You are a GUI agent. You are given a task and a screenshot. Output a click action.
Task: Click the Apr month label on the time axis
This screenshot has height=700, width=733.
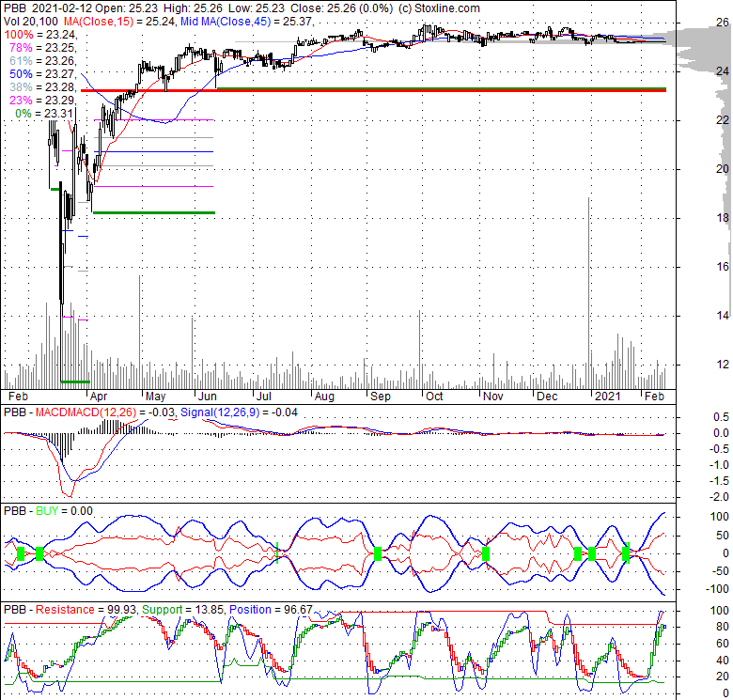click(x=98, y=397)
